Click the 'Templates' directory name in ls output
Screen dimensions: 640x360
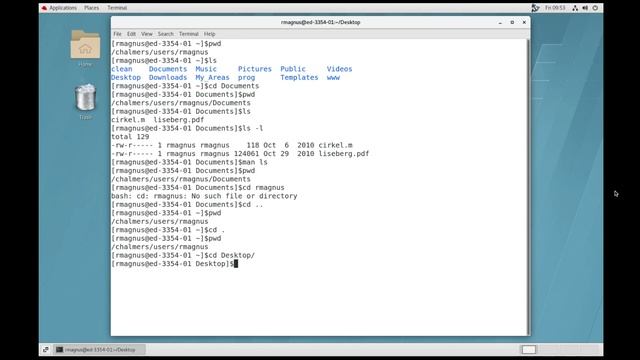coord(299,78)
